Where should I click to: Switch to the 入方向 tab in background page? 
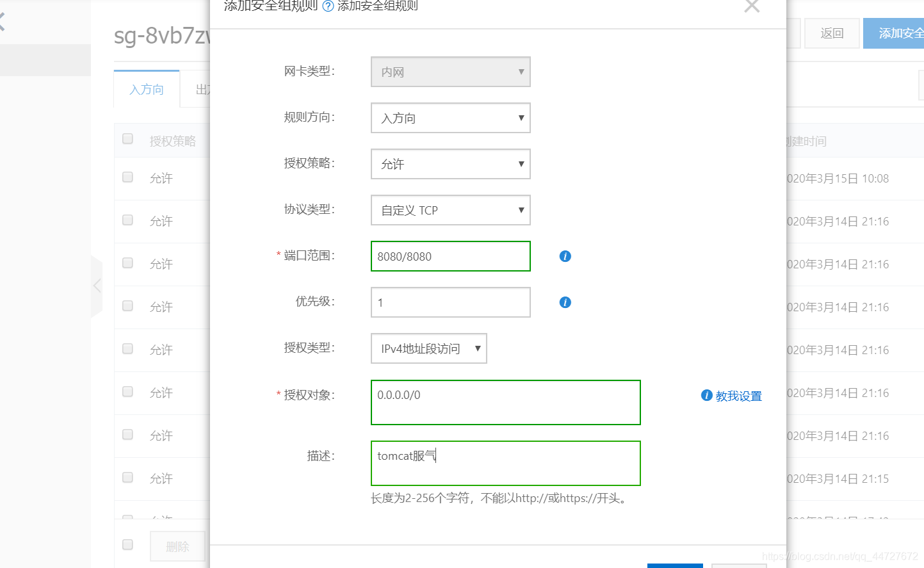coord(147,89)
